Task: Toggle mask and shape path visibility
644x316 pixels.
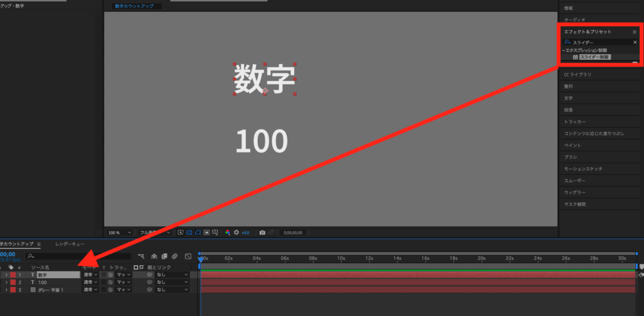Action: pyautogui.click(x=197, y=232)
